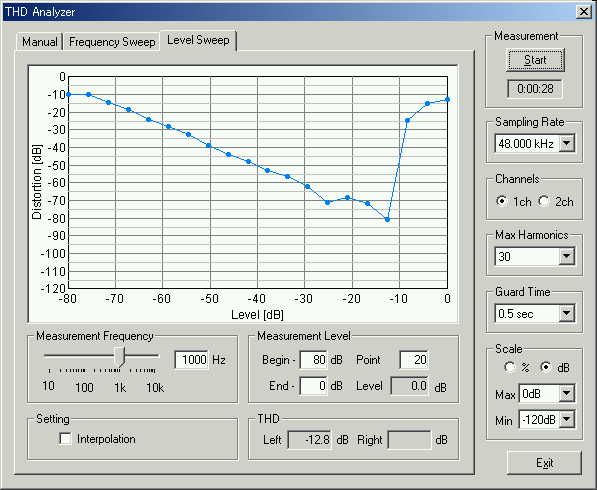Image resolution: width=597 pixels, height=490 pixels.
Task: Choose the 2ch channel option
Action: pos(544,201)
